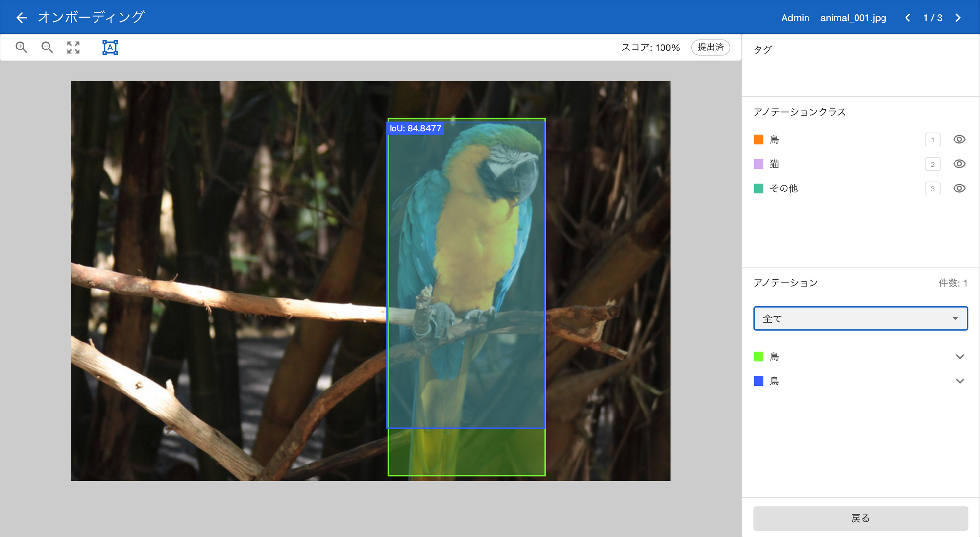This screenshot has height=537, width=980.
Task: Click the IoU: 84.8477 label on image
Action: tap(415, 128)
